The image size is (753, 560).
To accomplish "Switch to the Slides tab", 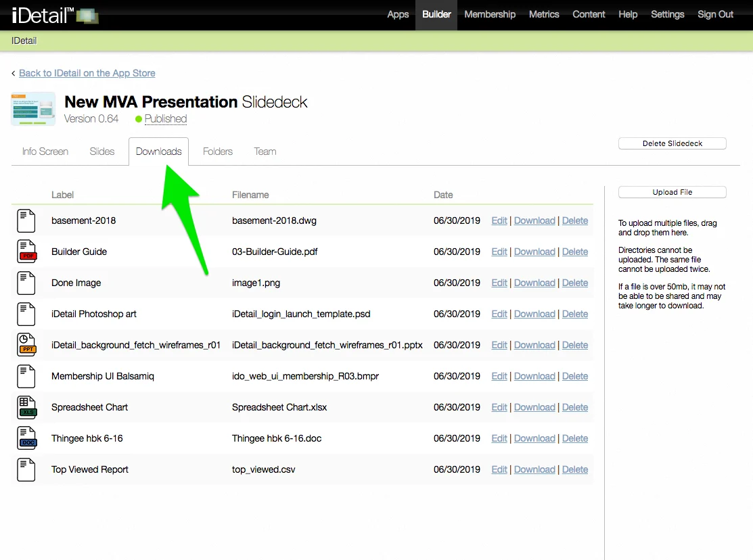I will (x=102, y=151).
